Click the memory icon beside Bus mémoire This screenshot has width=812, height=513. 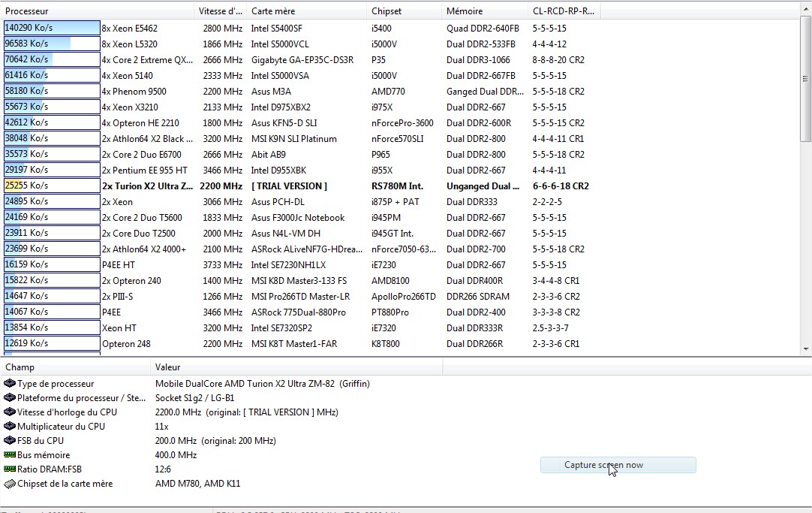click(x=9, y=455)
